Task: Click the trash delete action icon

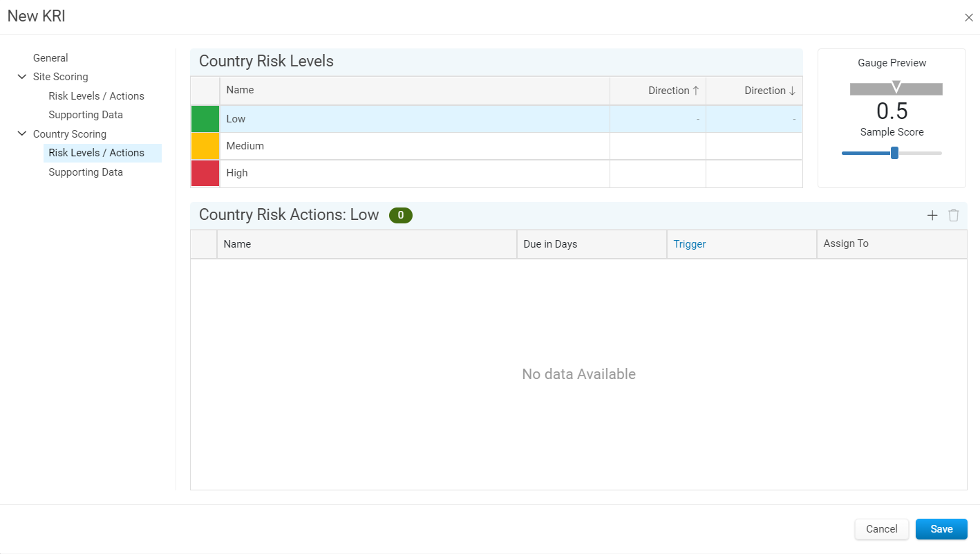Action: [954, 215]
